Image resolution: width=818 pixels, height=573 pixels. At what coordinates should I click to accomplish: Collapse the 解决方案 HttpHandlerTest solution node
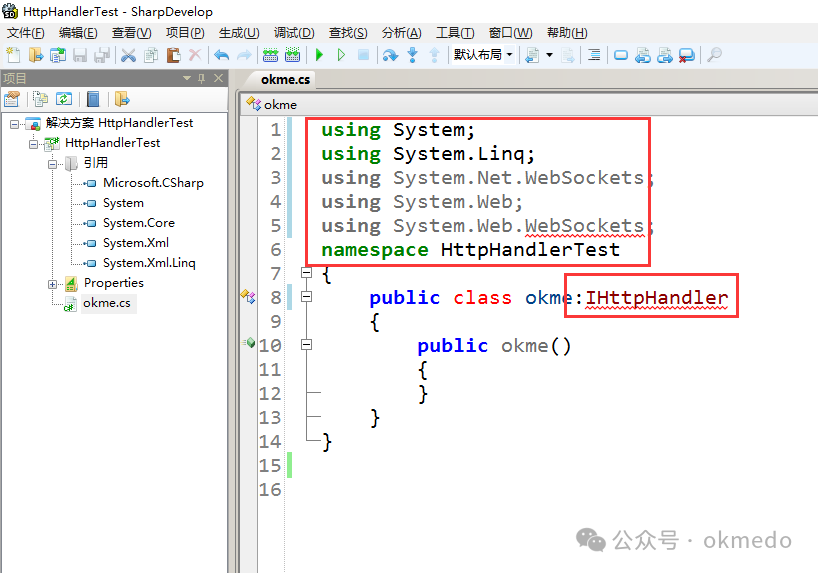click(x=15, y=124)
